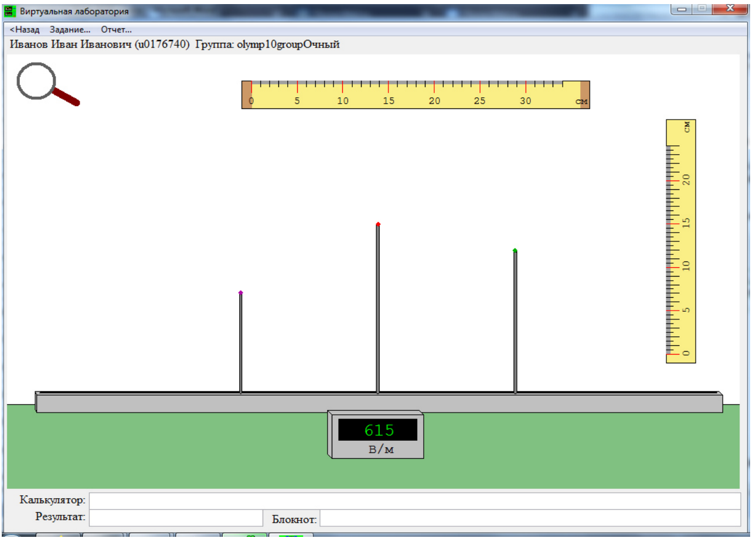Select the green-tipped right rod top
Screen dimensions: 756x538
pyautogui.click(x=515, y=250)
